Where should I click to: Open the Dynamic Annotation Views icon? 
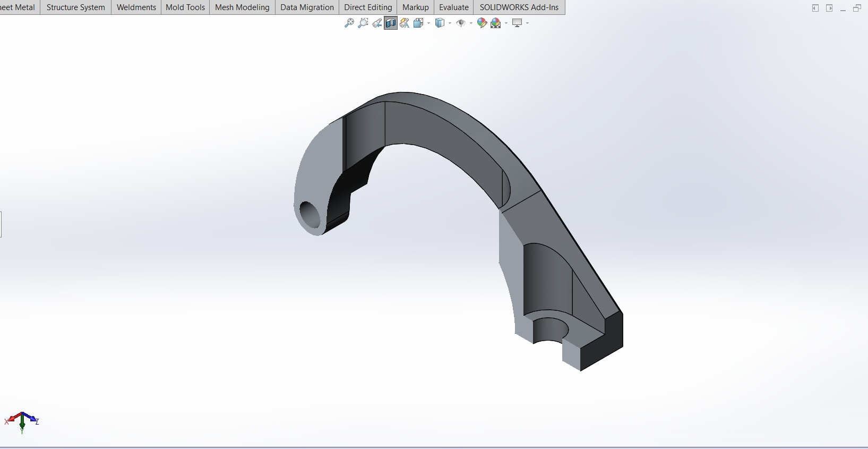405,23
